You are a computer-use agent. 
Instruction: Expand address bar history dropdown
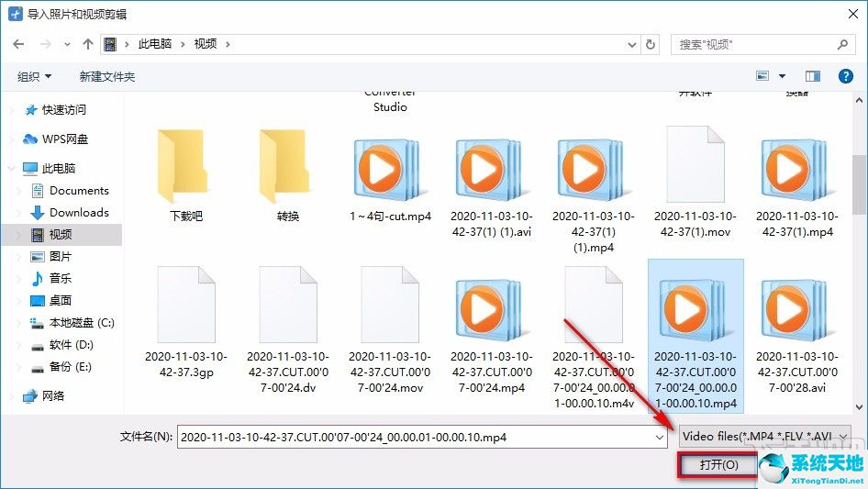tap(631, 44)
